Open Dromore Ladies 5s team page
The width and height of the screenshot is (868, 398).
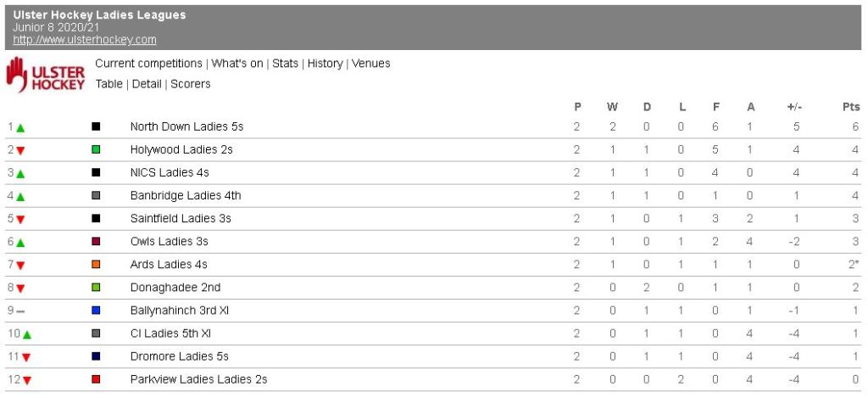coord(179,356)
